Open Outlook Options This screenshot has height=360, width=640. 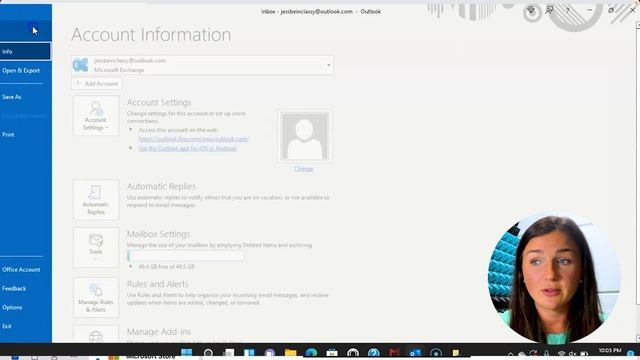coord(12,307)
